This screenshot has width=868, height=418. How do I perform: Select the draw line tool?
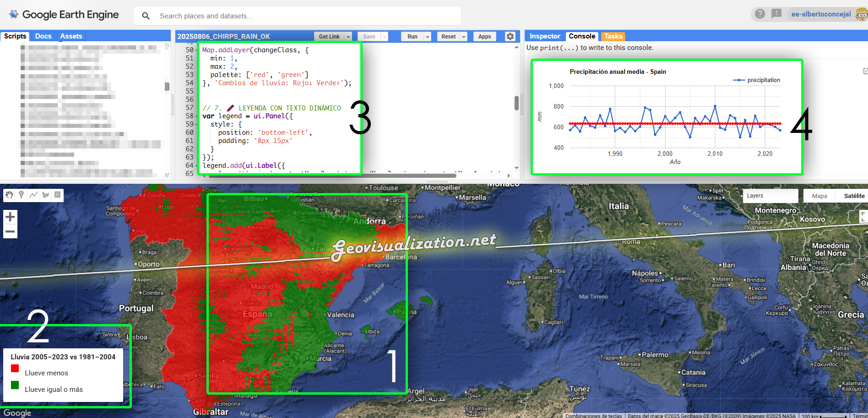point(33,195)
